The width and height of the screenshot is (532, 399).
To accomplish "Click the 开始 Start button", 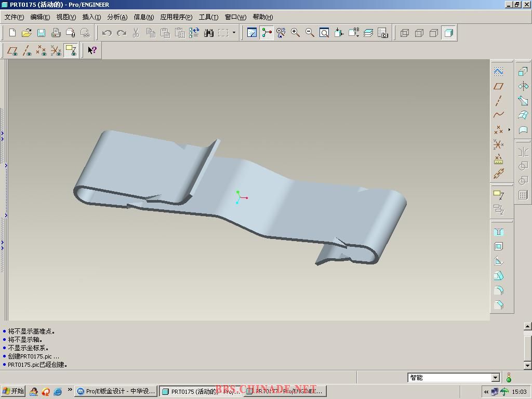I will coord(14,391).
